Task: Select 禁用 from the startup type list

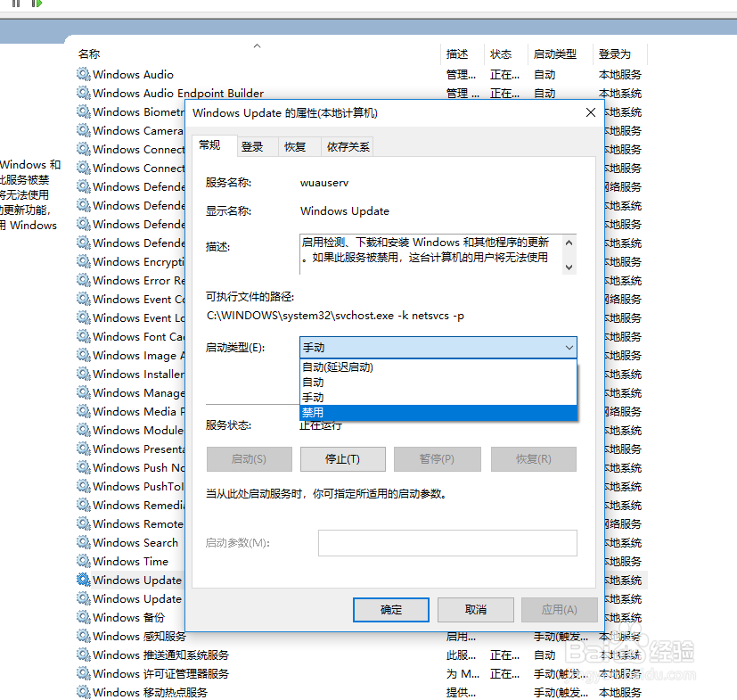Action: point(437,412)
